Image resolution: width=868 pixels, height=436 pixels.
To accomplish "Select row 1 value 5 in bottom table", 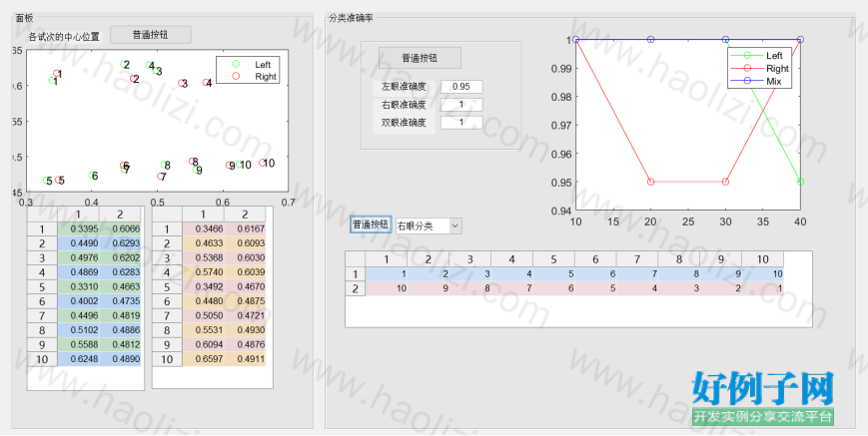I will tap(553, 273).
